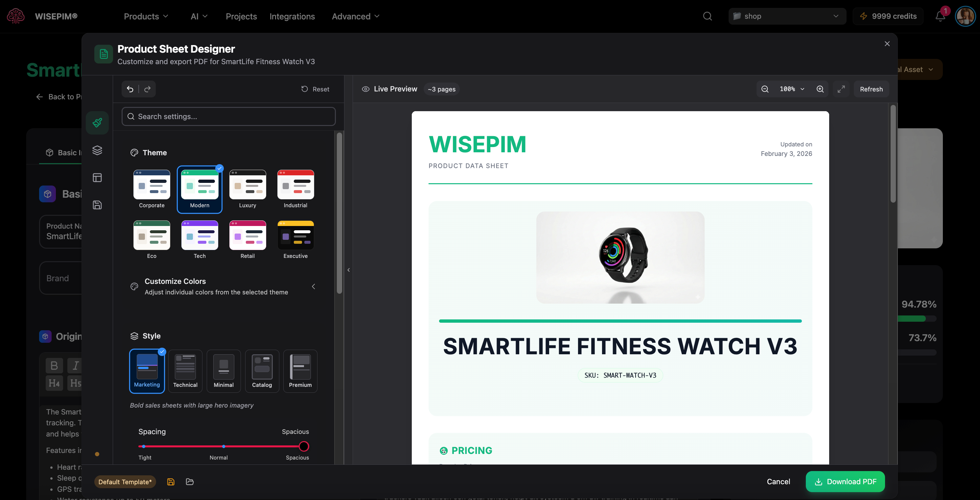
Task: Expand the Customize Colors section
Action: pyautogui.click(x=313, y=287)
